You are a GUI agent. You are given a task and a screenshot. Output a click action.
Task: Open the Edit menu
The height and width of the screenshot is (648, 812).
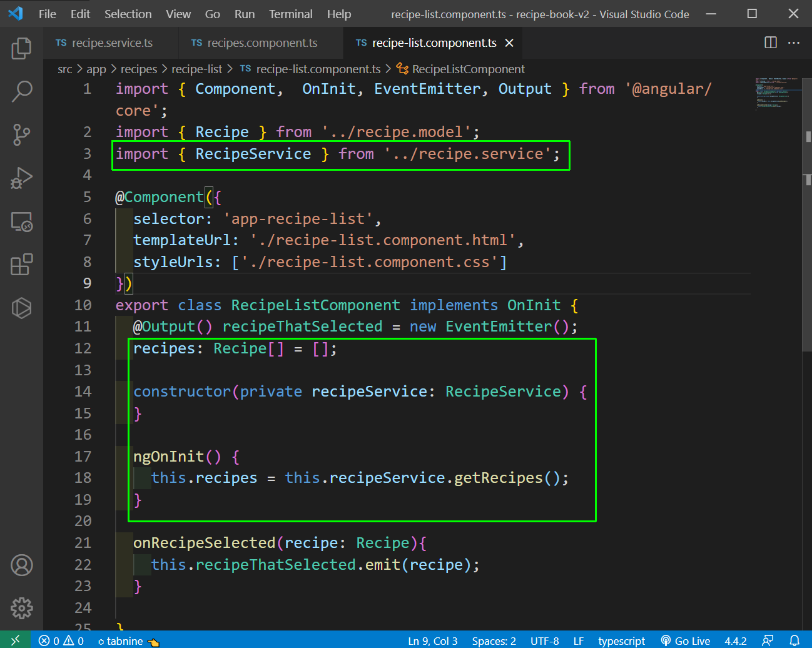click(x=80, y=14)
